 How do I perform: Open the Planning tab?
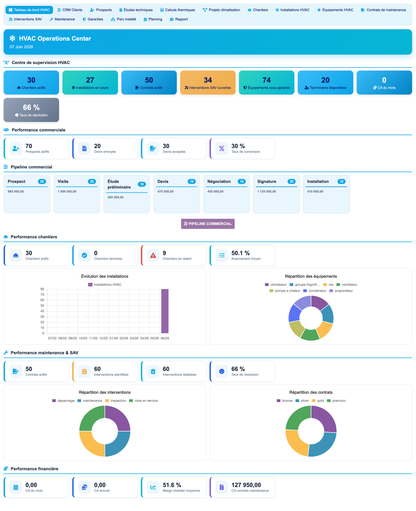(153, 19)
